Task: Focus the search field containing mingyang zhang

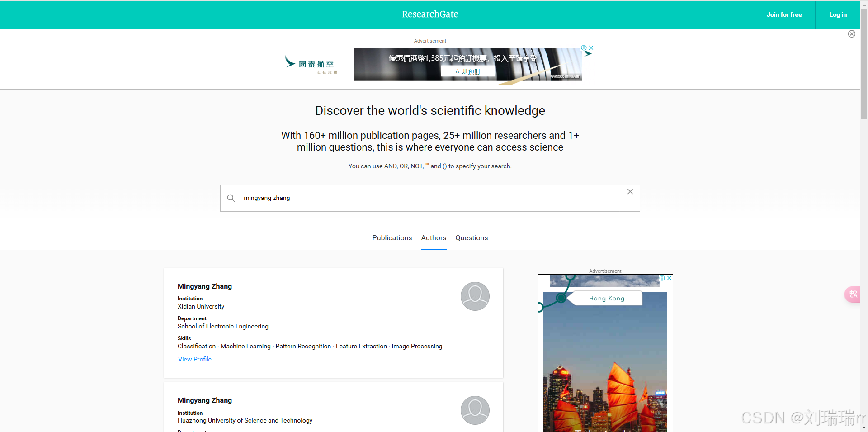Action: pyautogui.click(x=430, y=198)
